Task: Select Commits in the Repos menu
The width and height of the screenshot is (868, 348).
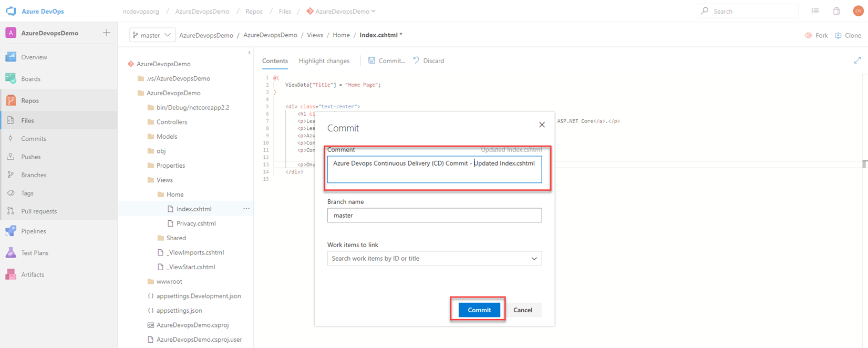Action: tap(59, 139)
